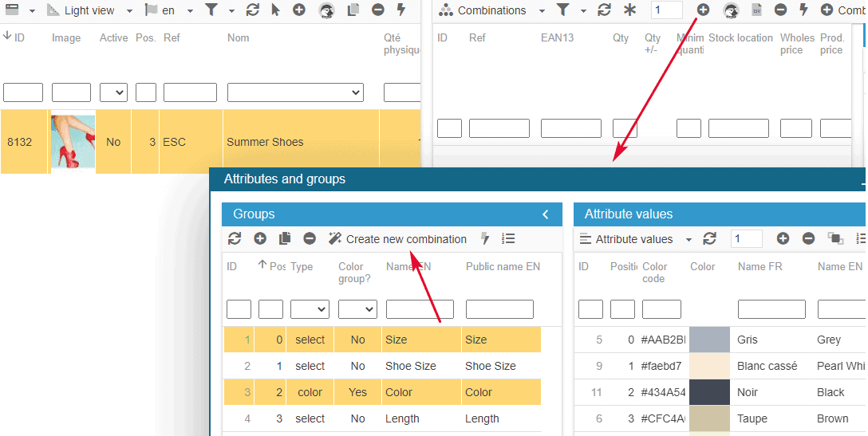The image size is (868, 436).
Task: Click the Grey color swatch
Action: 708,340
